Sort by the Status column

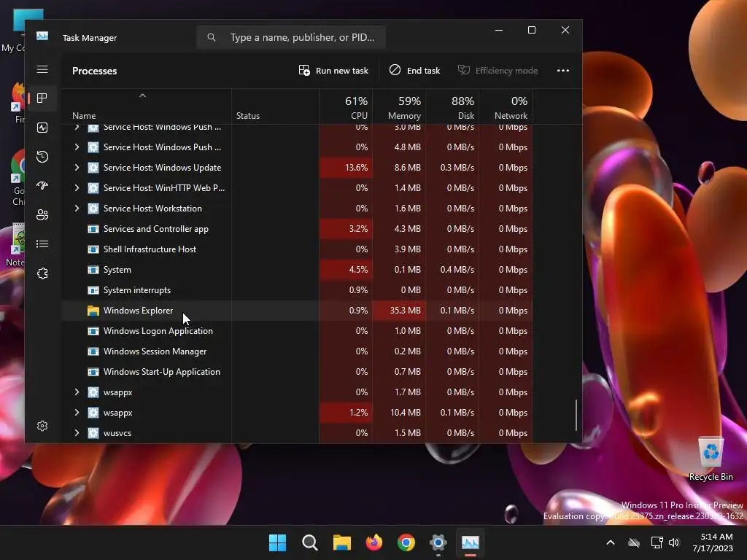[248, 116]
